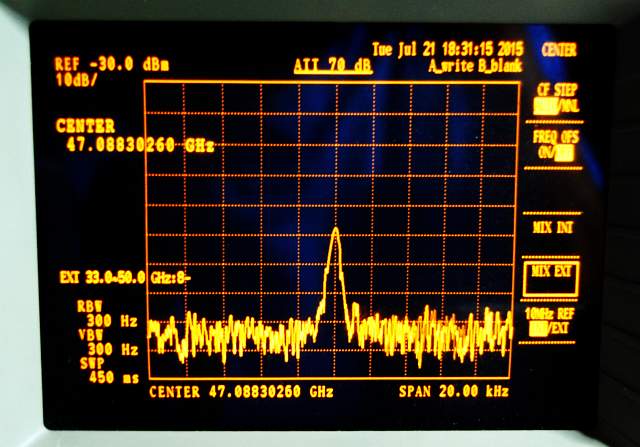Viewport: 640px width, 447px height.
Task: Click the SPAN 20.00 kHz readout
Action: coord(458,391)
